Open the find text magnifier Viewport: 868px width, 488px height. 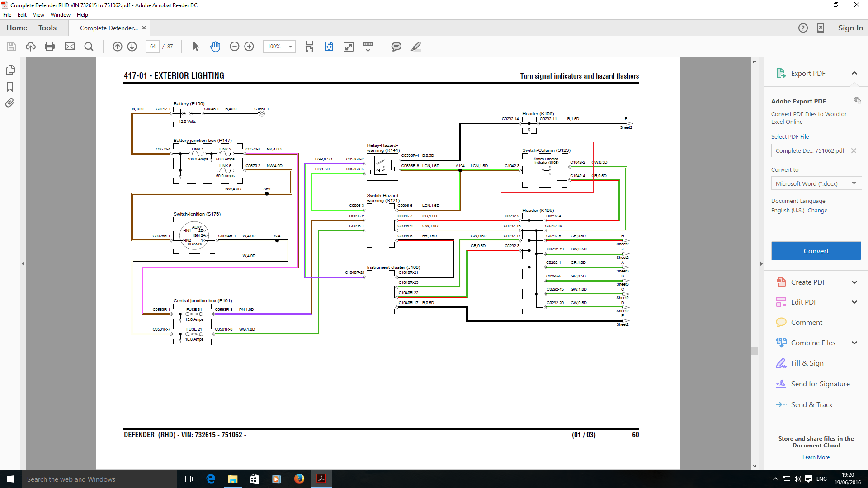[89, 47]
